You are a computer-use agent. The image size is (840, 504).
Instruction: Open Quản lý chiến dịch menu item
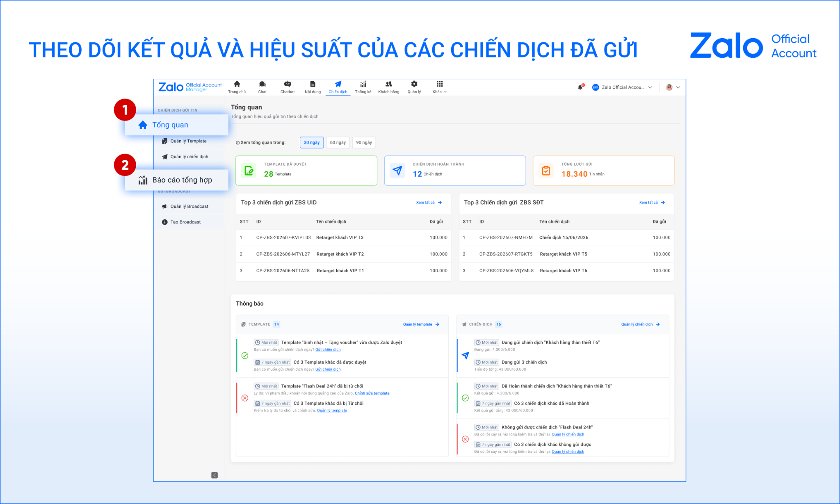pyautogui.click(x=189, y=157)
